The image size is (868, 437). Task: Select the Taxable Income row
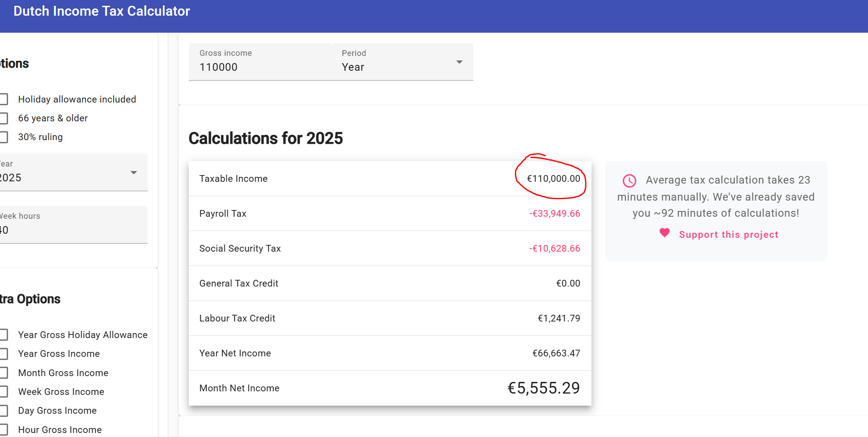pyautogui.click(x=389, y=179)
